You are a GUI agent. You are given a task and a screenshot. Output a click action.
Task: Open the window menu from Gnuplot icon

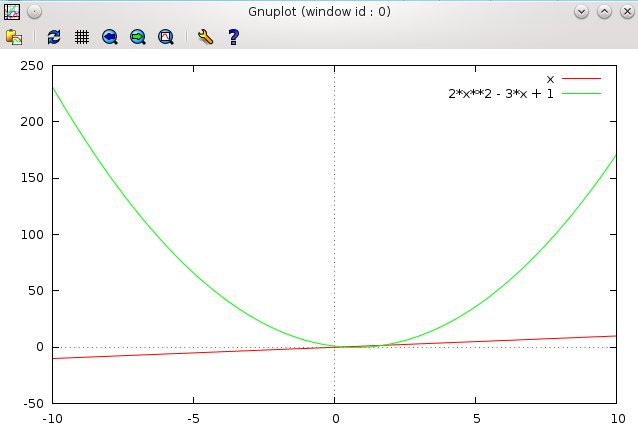[x=13, y=11]
